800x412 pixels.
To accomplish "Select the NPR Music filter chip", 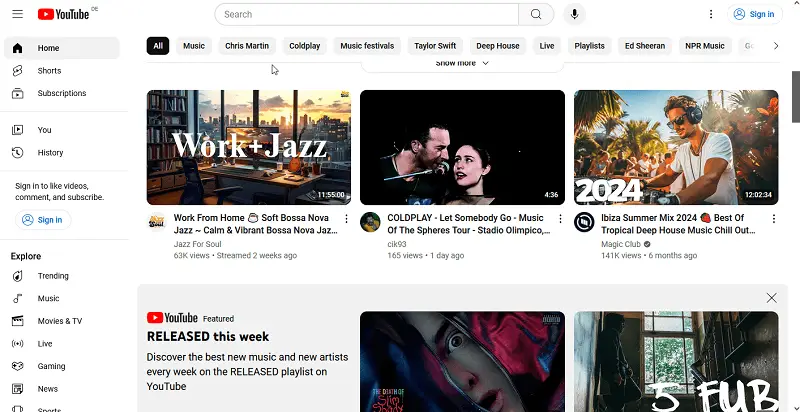I will pos(705,46).
